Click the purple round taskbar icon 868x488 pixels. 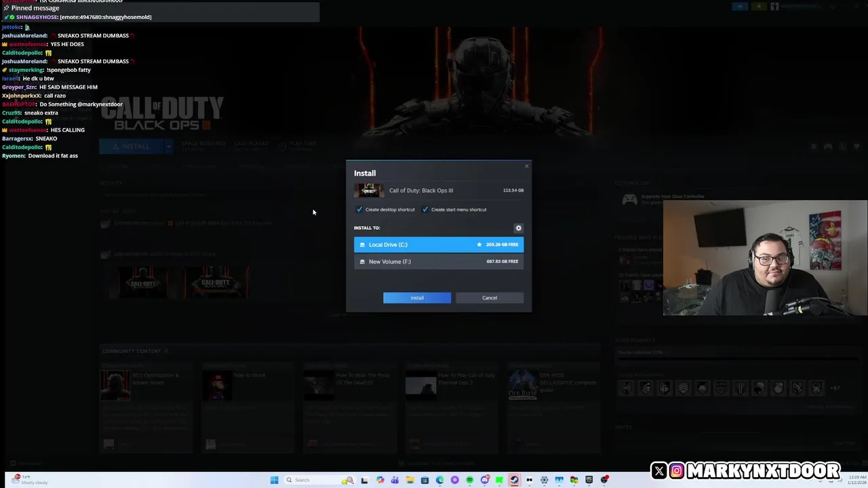(x=454, y=480)
